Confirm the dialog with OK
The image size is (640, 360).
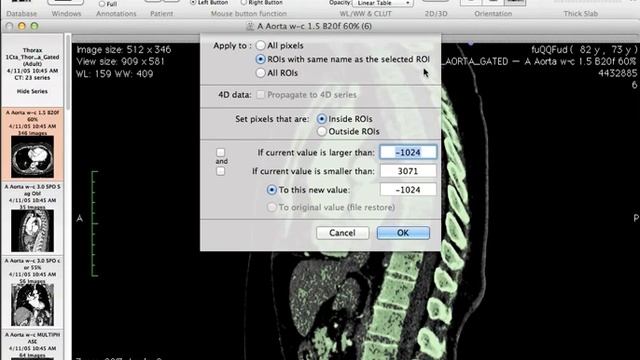coord(403,233)
